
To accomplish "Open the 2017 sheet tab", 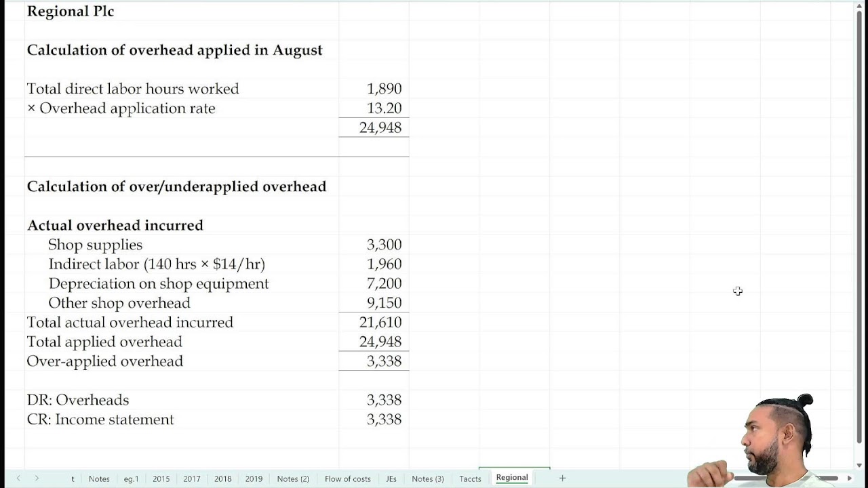I will [x=192, y=479].
